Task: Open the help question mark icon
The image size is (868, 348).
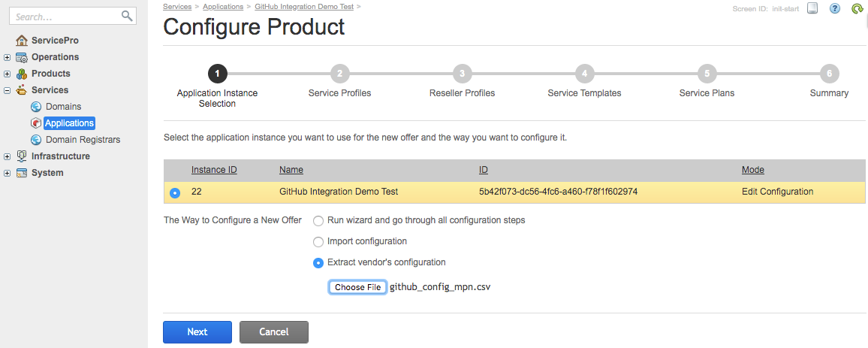Action: pos(834,9)
